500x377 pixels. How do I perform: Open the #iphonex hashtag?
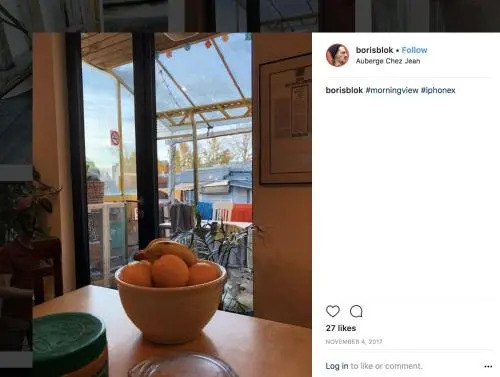coord(438,90)
